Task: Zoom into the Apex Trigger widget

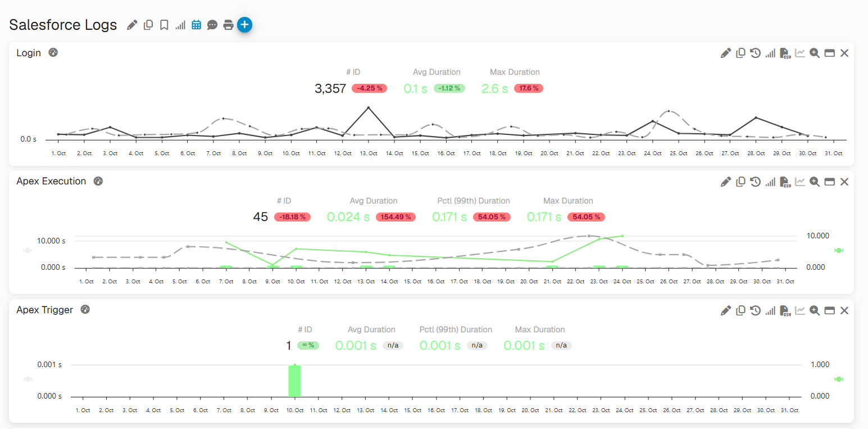Action: coord(815,310)
